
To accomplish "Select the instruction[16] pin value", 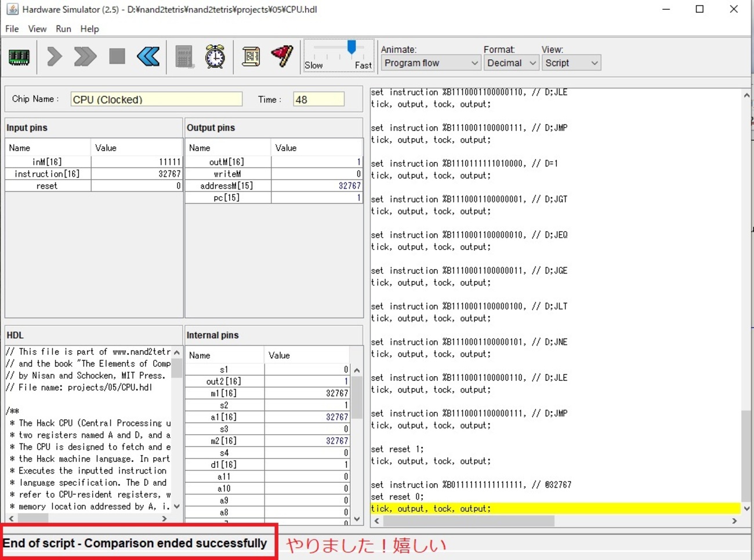I will point(136,174).
